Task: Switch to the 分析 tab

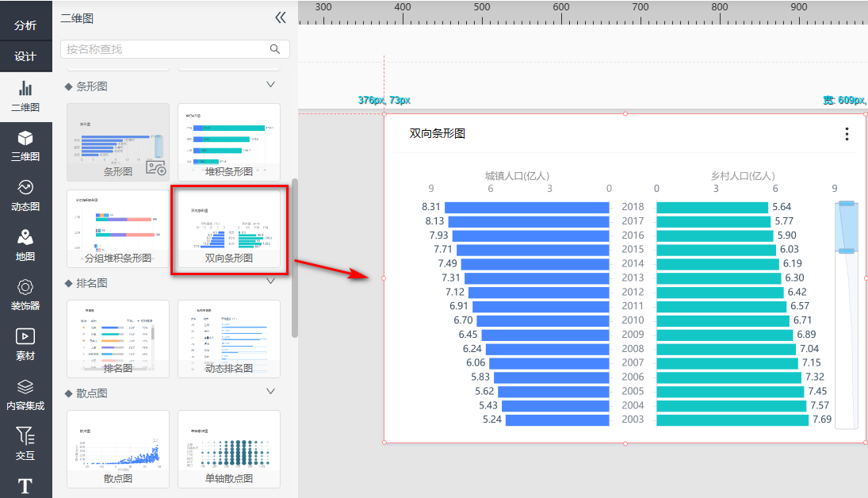Action: pyautogui.click(x=25, y=25)
